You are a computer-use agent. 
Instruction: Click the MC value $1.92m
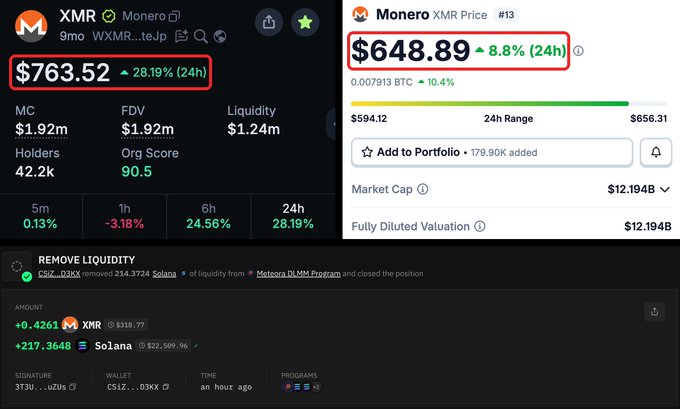point(41,129)
